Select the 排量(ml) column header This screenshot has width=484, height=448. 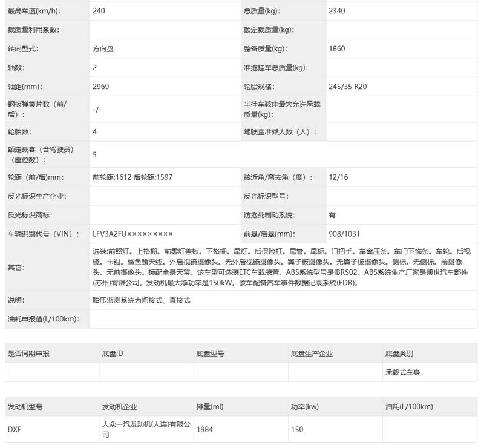[210, 407]
